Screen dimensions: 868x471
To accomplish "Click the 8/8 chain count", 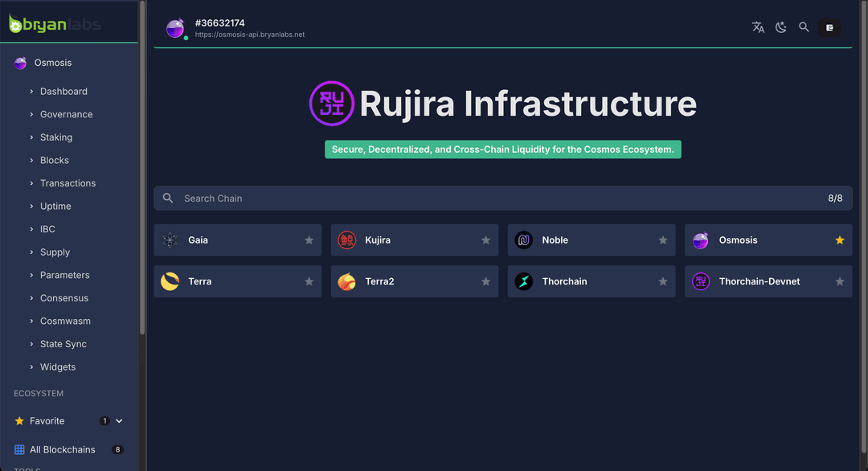I will 835,199.
